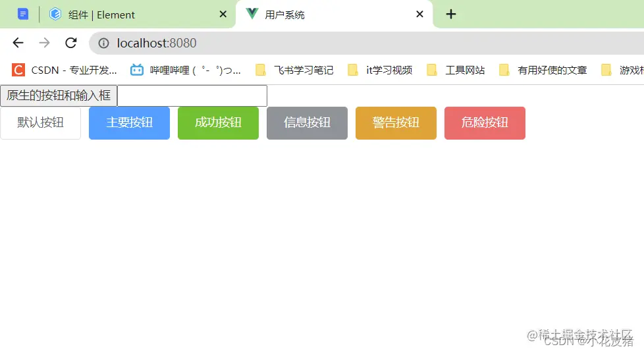Click the Bilibili TV icon
This screenshot has width=644, height=353.
[137, 70]
